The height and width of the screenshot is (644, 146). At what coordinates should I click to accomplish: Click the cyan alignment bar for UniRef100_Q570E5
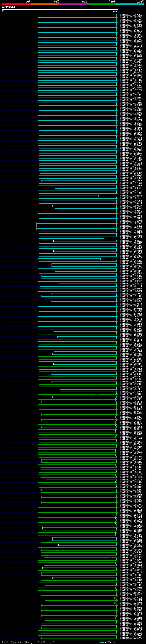[78, 15]
